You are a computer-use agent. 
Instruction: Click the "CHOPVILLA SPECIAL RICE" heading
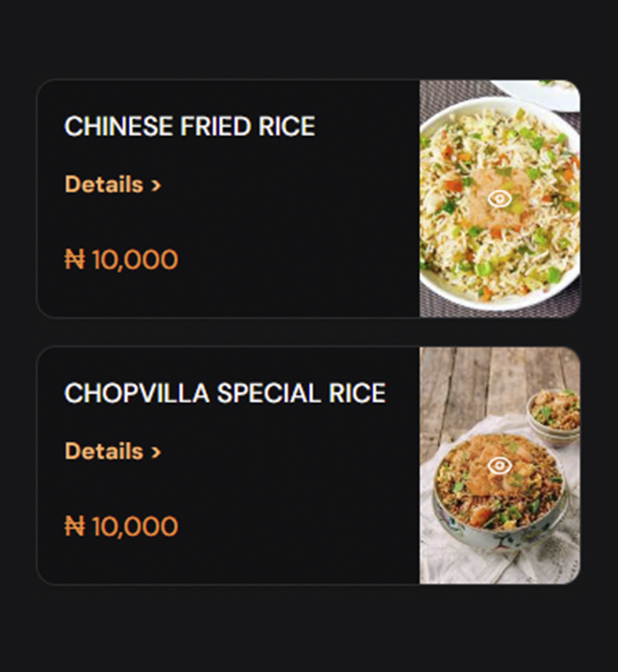[225, 393]
